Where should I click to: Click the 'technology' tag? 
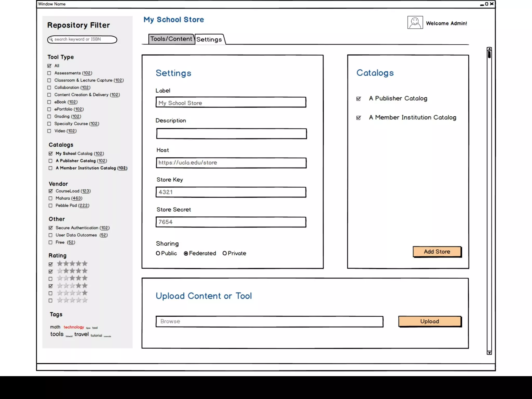click(x=74, y=327)
